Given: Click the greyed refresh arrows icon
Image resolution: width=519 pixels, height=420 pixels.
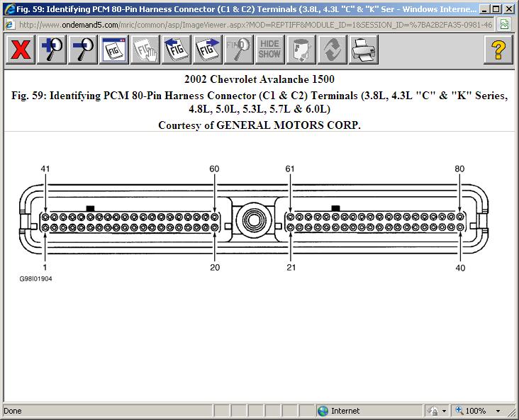Looking at the screenshot, I should coord(333,50).
